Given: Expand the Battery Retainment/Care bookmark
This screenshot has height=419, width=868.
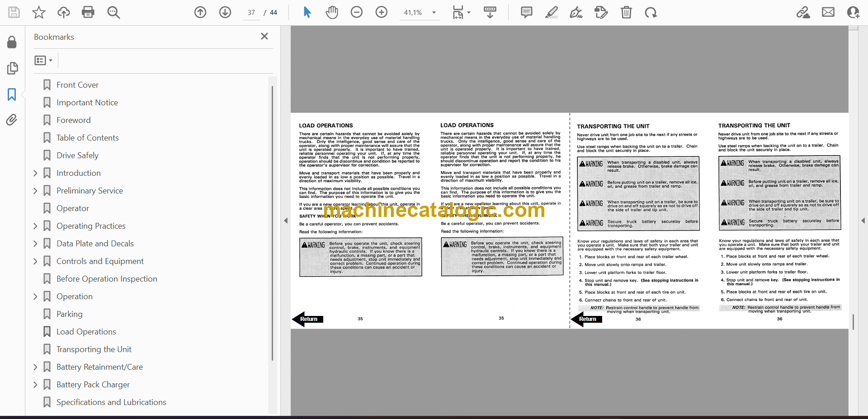Looking at the screenshot, I should point(35,367).
